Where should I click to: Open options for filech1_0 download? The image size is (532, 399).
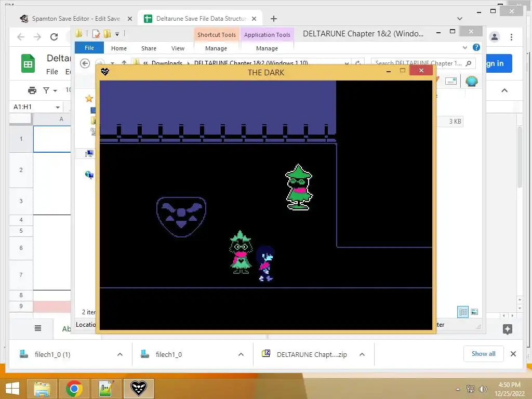241,354
